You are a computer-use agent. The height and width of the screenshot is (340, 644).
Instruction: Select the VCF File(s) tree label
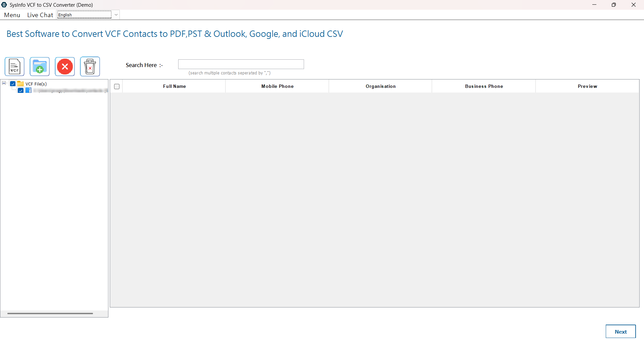pos(36,84)
